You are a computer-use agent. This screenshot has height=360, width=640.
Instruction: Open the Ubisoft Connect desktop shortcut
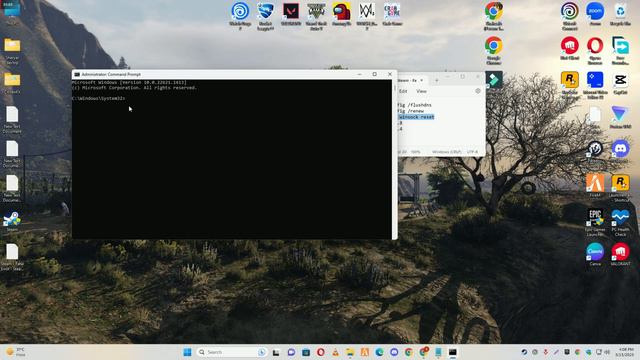[x=569, y=16]
